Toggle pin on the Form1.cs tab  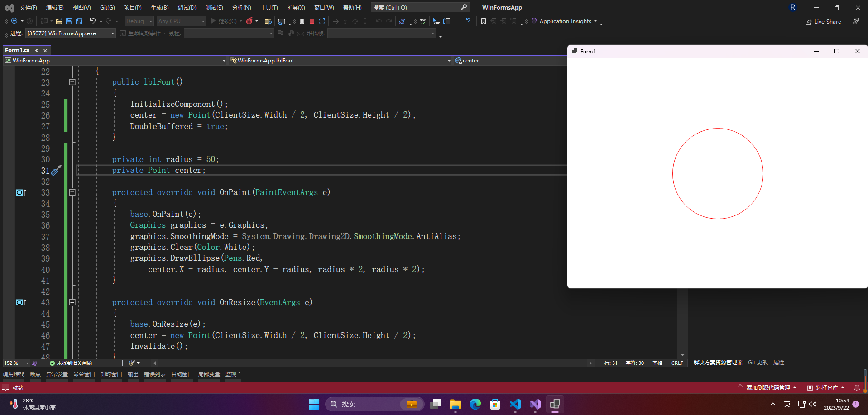pyautogui.click(x=37, y=50)
